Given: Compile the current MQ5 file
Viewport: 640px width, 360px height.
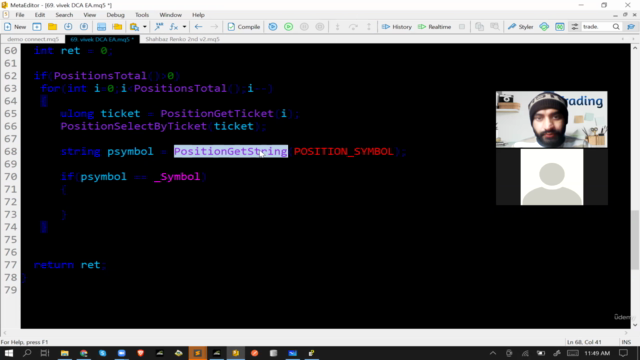Looking at the screenshot, I should coord(244,27).
